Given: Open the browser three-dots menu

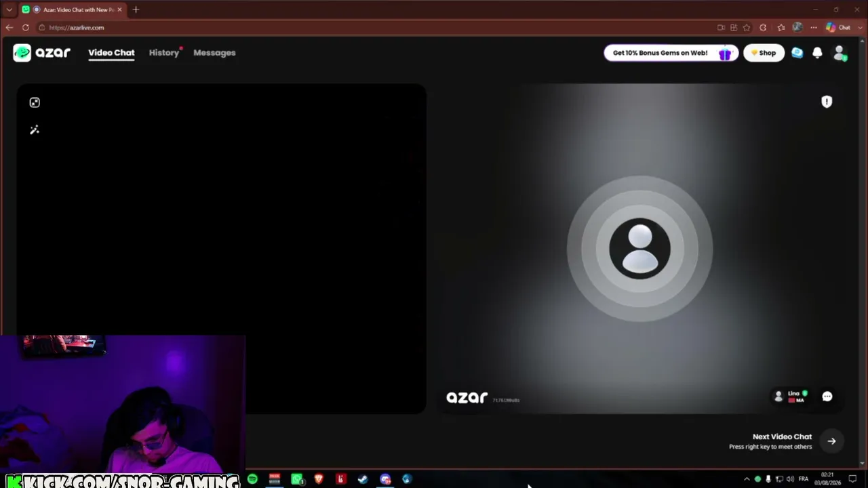Looking at the screenshot, I should click(814, 28).
